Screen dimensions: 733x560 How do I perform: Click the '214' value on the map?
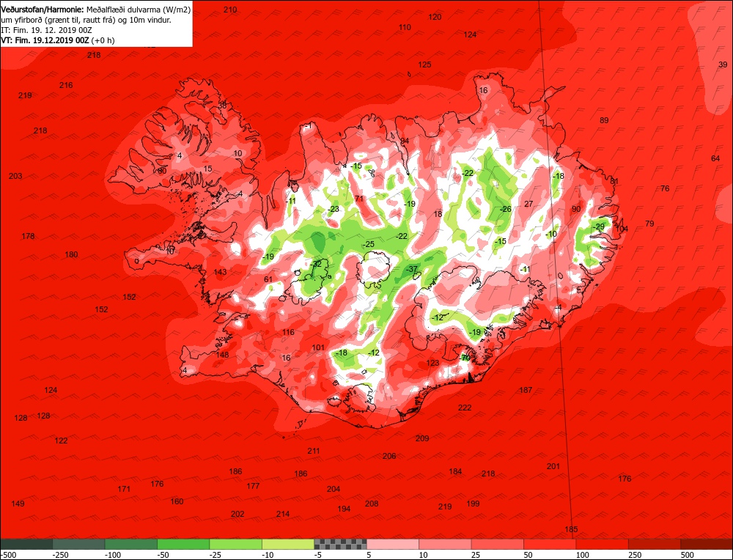283,514
